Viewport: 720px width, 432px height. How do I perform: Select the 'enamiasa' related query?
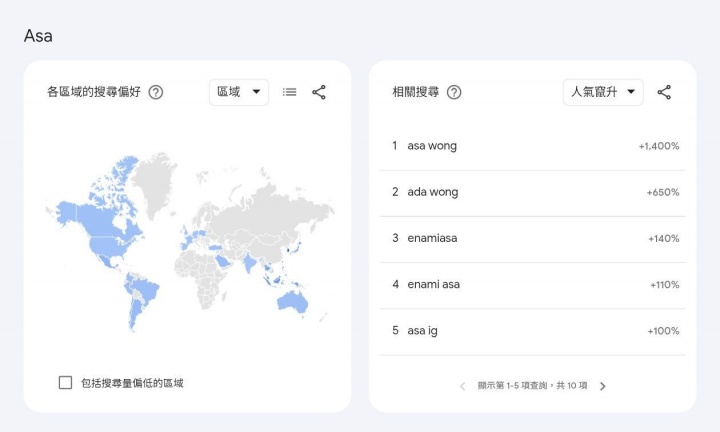tap(433, 238)
